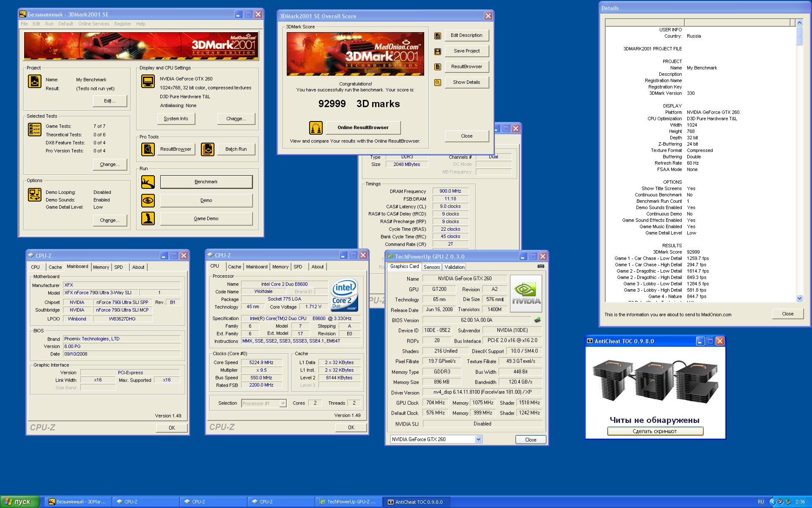Click the Online ResultBrowser icon
812x508 pixels.
pyautogui.click(x=316, y=127)
